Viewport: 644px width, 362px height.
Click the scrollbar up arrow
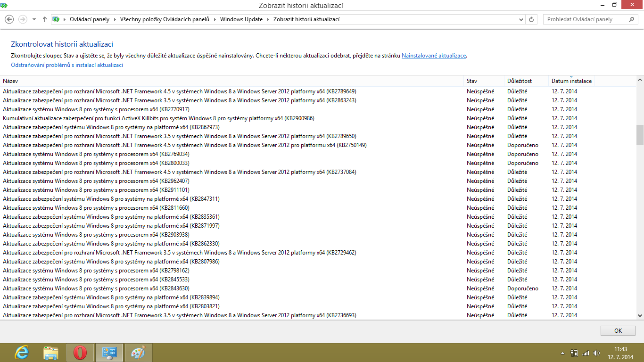[640, 80]
